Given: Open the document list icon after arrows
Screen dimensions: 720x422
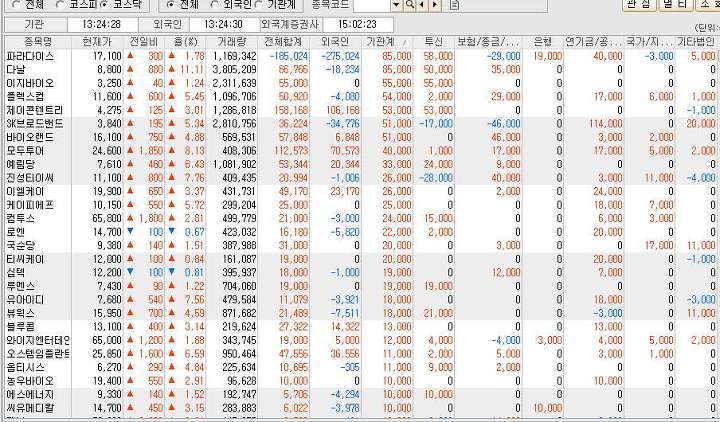Looking at the screenshot, I should (454, 5).
